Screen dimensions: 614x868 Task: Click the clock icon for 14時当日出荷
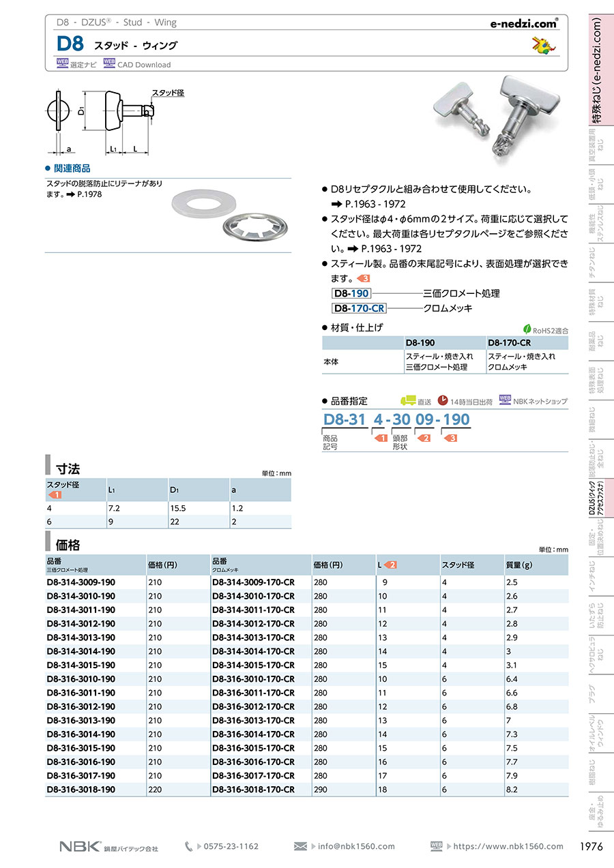(442, 400)
